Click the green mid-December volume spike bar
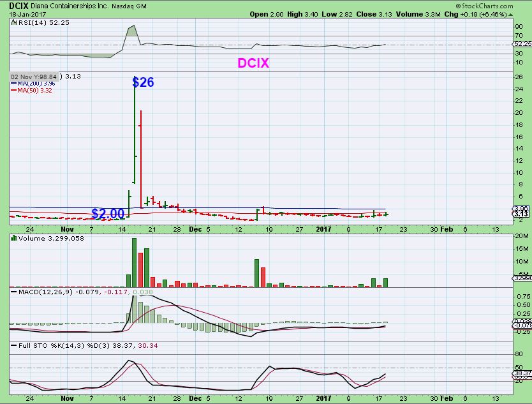This screenshot has width=532, height=404. [x=257, y=273]
